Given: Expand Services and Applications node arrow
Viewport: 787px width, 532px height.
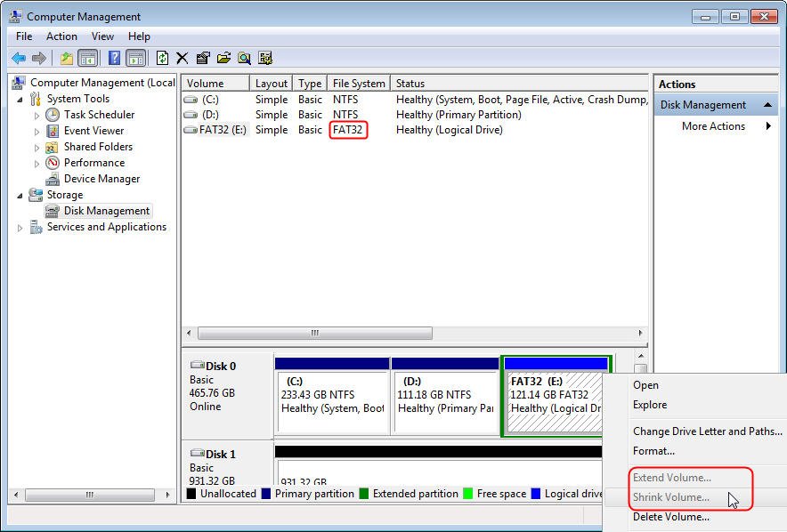Looking at the screenshot, I should click(20, 228).
